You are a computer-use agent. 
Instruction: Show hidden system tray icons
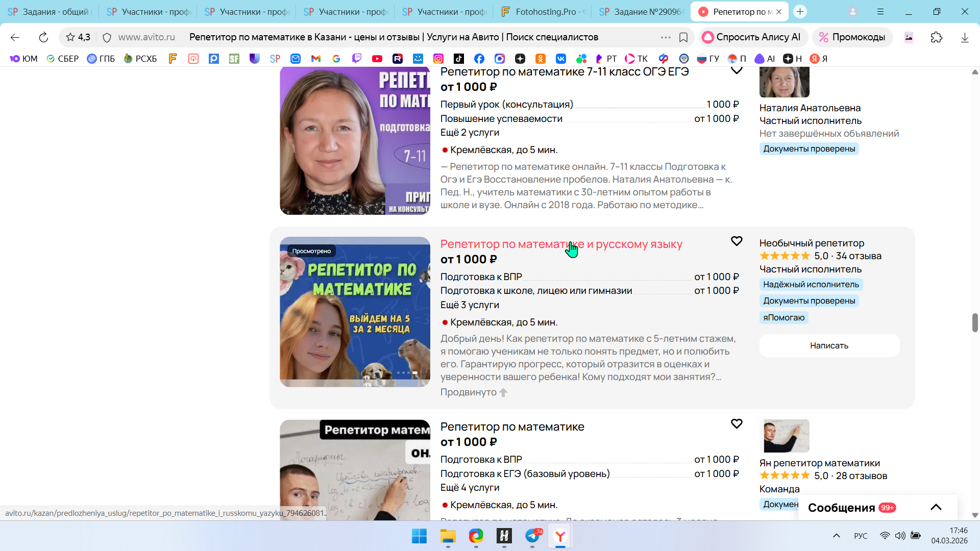pos(836,536)
